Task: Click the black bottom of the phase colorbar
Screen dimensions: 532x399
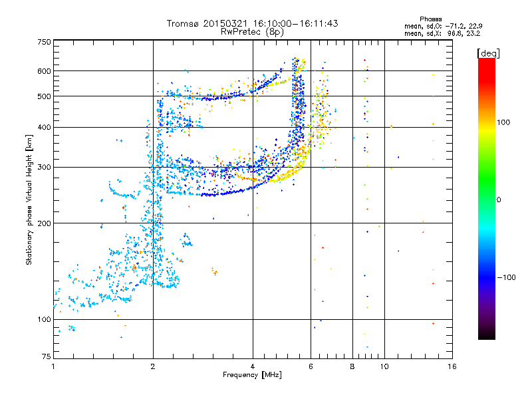Action: (x=487, y=334)
